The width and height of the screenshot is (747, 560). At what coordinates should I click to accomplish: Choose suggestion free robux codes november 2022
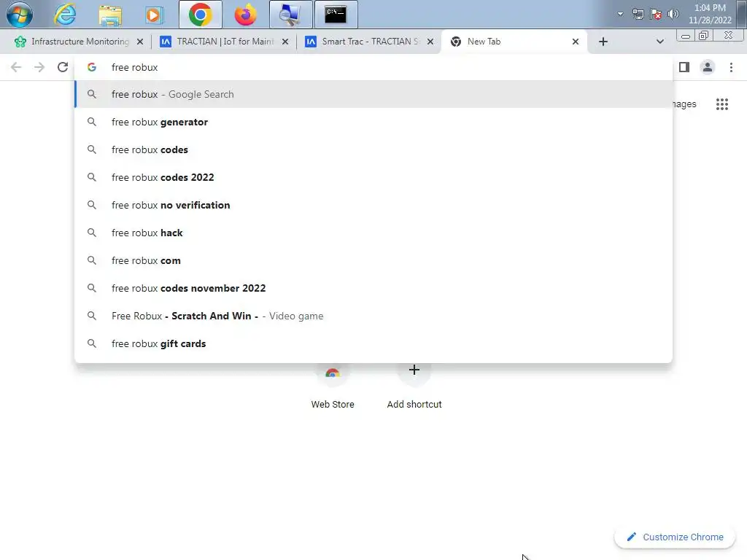click(x=373, y=288)
